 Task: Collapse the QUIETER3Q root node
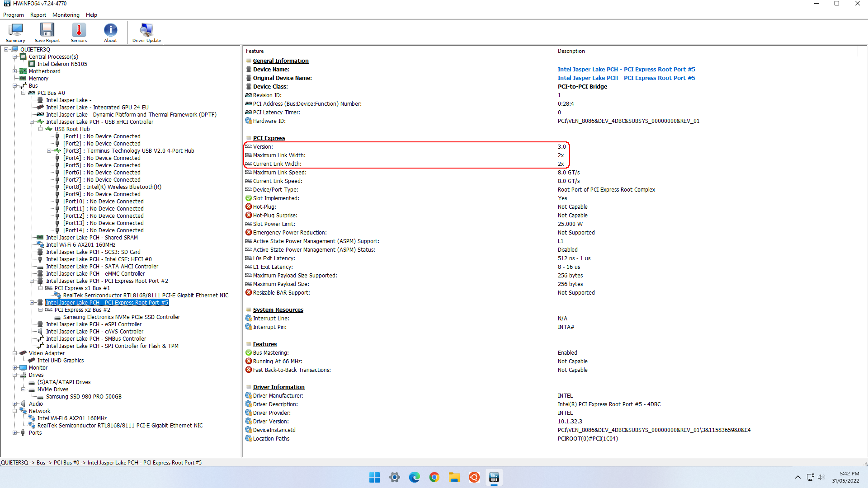point(6,50)
